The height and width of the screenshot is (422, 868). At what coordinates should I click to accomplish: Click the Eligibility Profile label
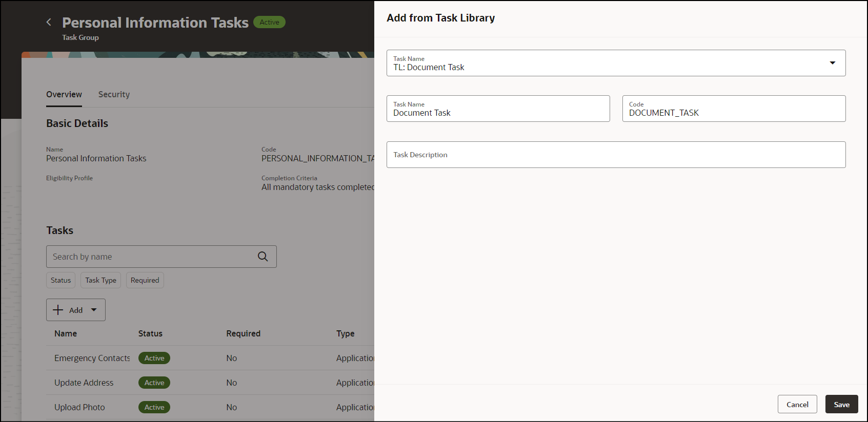coord(69,178)
